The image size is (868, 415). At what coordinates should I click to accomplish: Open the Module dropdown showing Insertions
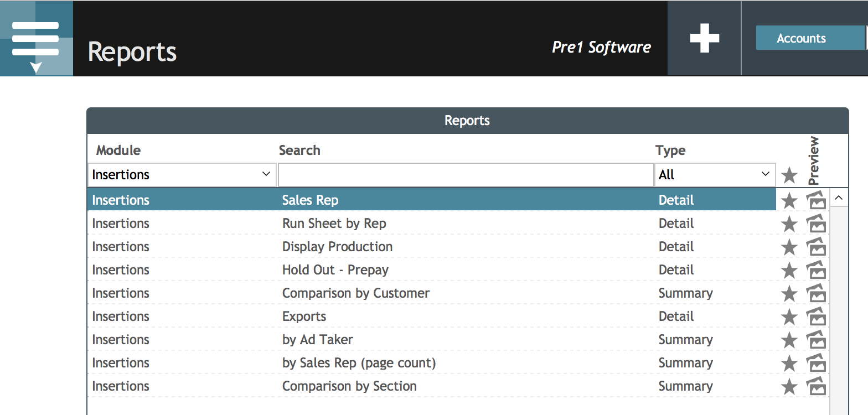coord(182,175)
